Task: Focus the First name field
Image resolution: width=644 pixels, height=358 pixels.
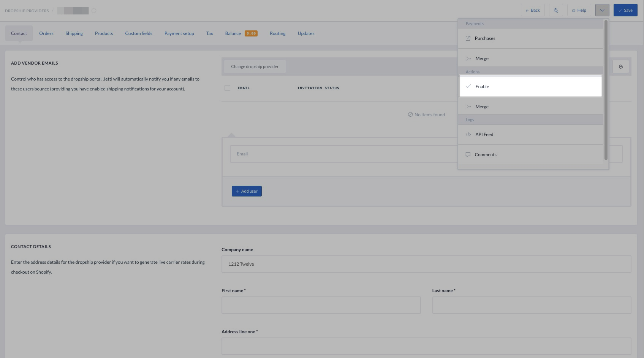Action: [321, 305]
